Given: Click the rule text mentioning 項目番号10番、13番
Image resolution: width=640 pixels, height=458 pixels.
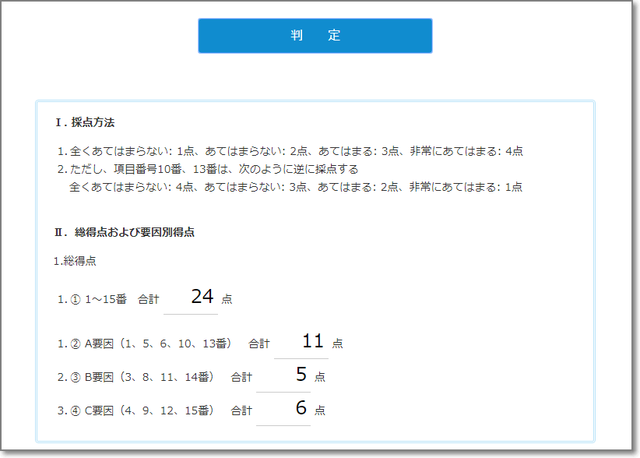Looking at the screenshot, I should (x=208, y=169).
